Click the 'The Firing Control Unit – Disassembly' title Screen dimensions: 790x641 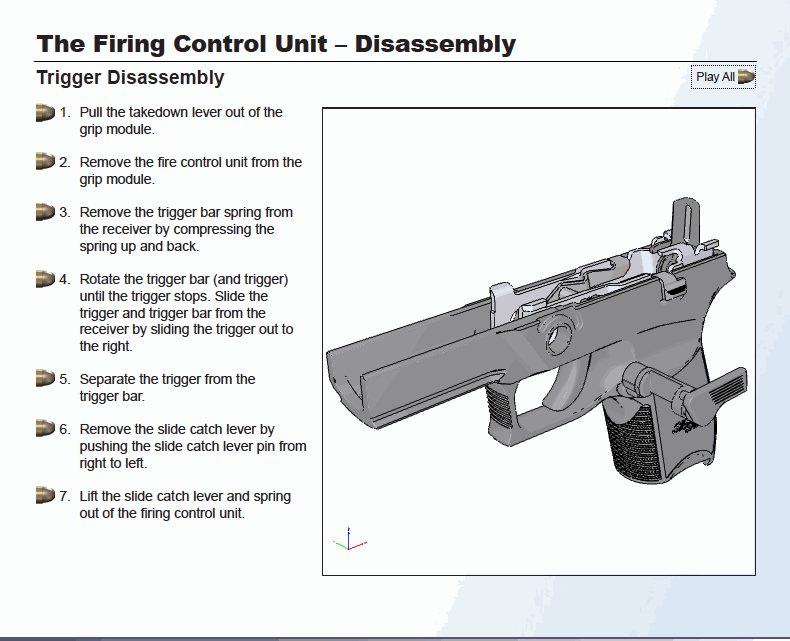click(276, 44)
